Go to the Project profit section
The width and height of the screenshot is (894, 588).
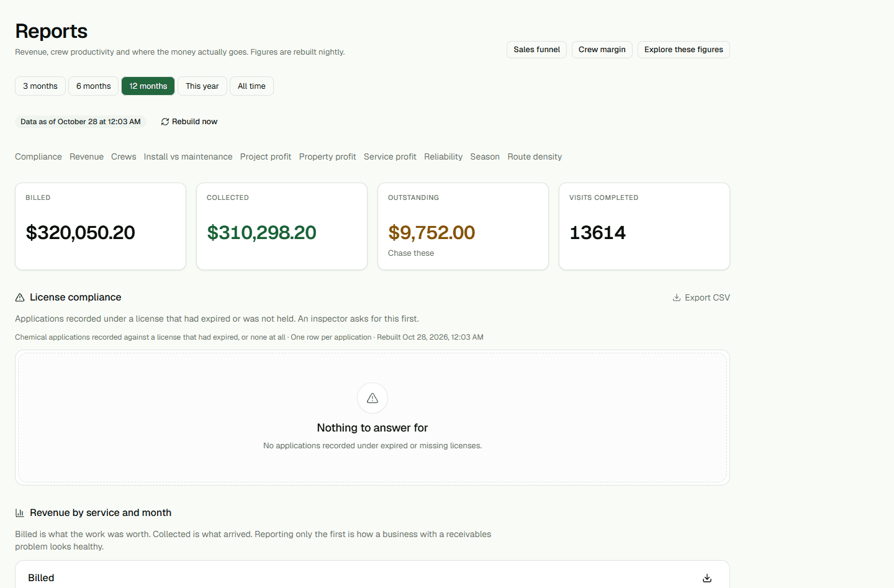click(x=266, y=156)
